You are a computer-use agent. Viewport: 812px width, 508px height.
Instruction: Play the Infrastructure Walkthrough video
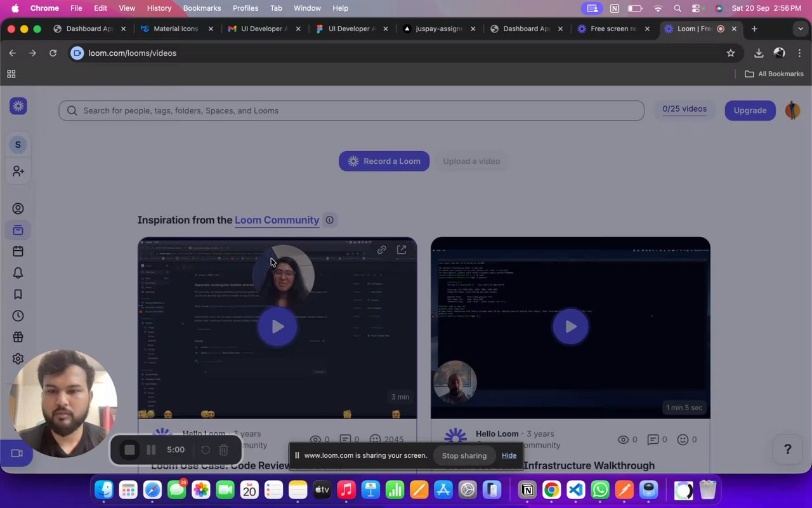pyautogui.click(x=570, y=326)
